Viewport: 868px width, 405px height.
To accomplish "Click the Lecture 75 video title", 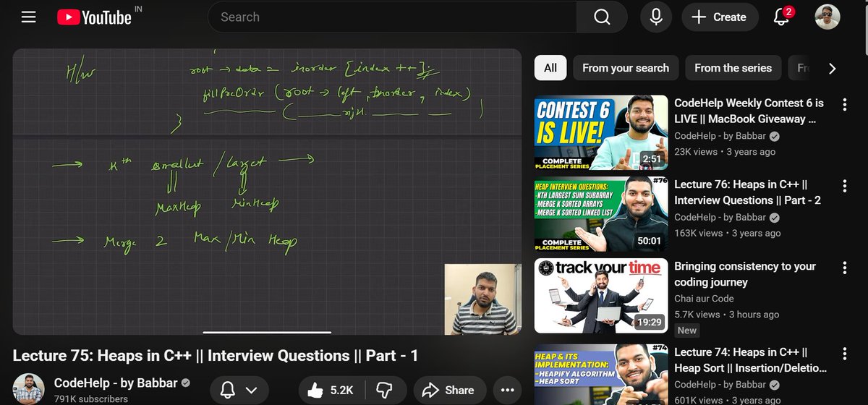I will [215, 356].
